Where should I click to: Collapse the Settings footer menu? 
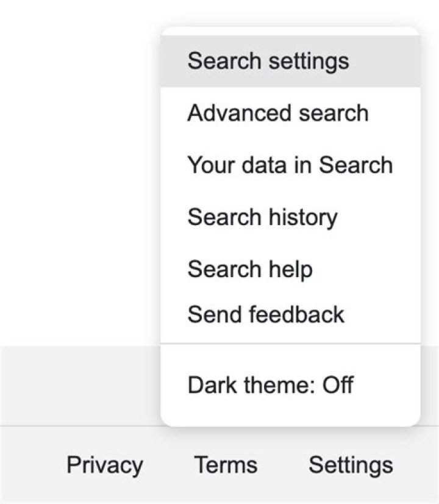point(351,466)
